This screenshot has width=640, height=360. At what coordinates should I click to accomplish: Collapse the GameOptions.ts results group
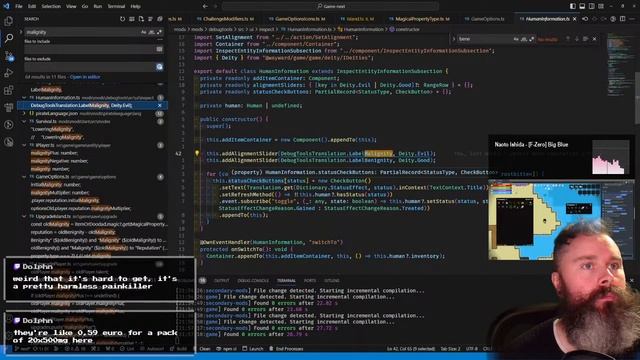[24, 177]
